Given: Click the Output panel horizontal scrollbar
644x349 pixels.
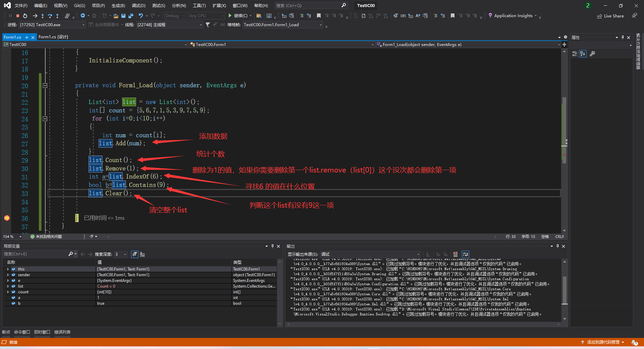Looking at the screenshot, I should pyautogui.click(x=423, y=325).
